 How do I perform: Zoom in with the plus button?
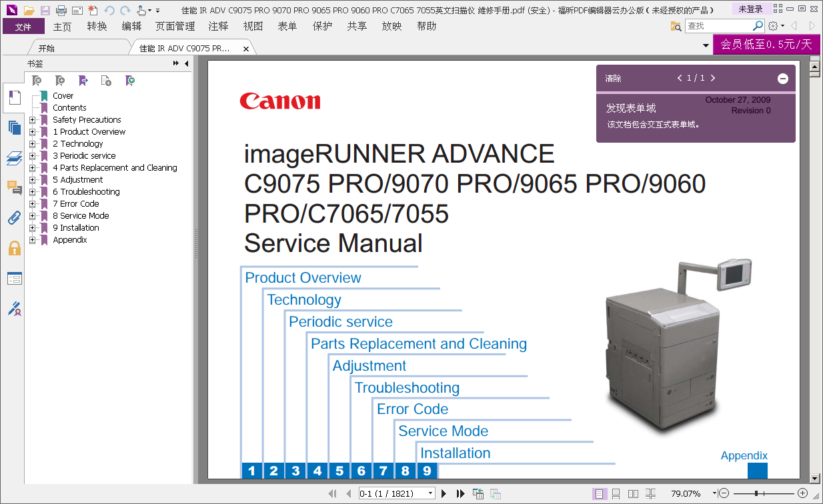[x=803, y=493]
